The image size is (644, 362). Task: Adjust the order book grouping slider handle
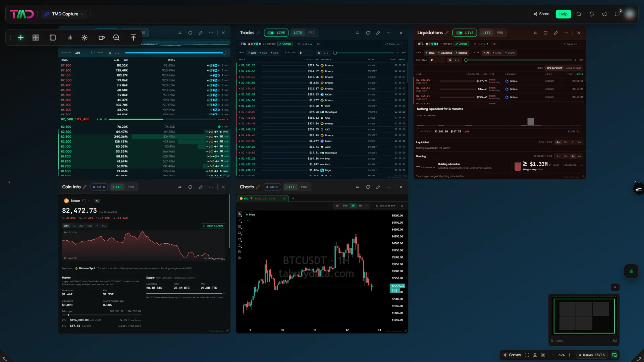[x=224, y=53]
